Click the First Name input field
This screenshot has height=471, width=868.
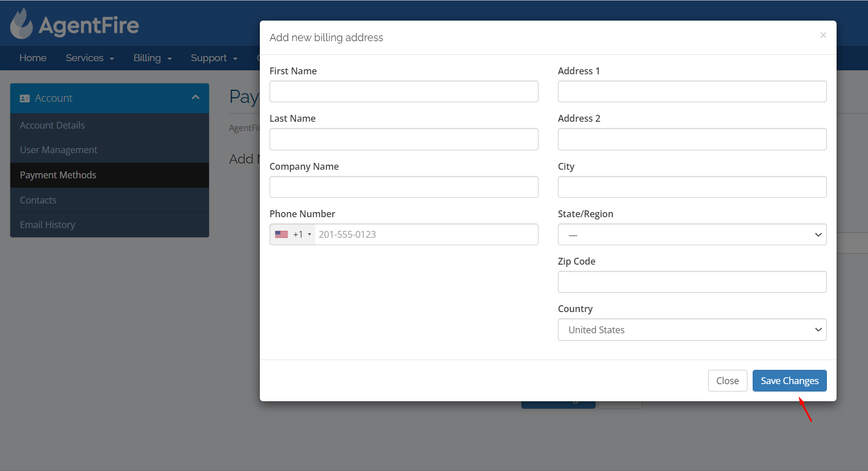tap(404, 91)
